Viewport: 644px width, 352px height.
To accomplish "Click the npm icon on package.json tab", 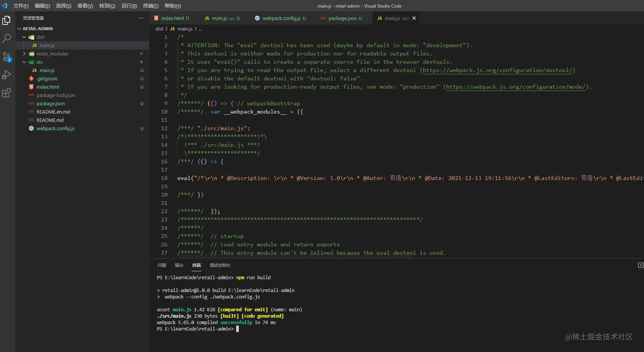I will click(323, 18).
